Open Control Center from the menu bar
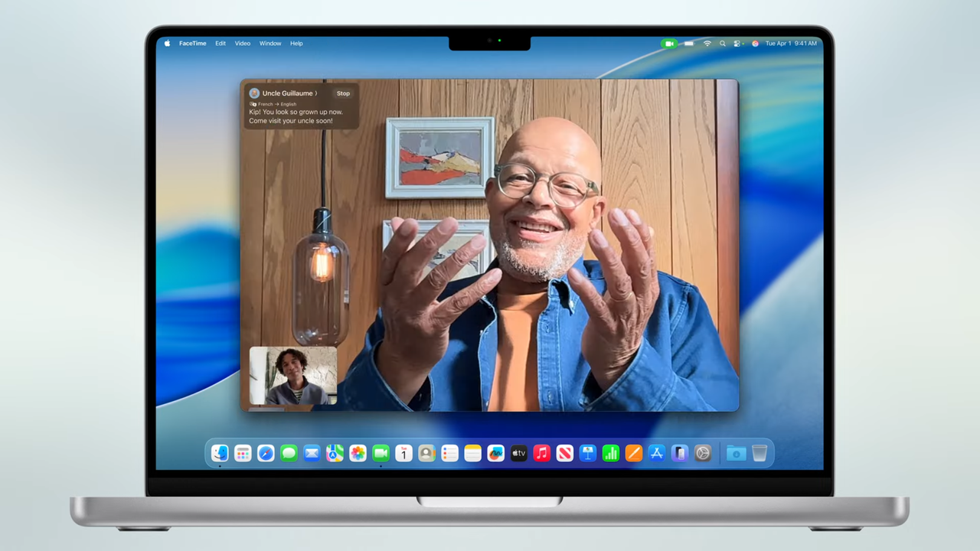The image size is (980, 551). pyautogui.click(x=736, y=44)
